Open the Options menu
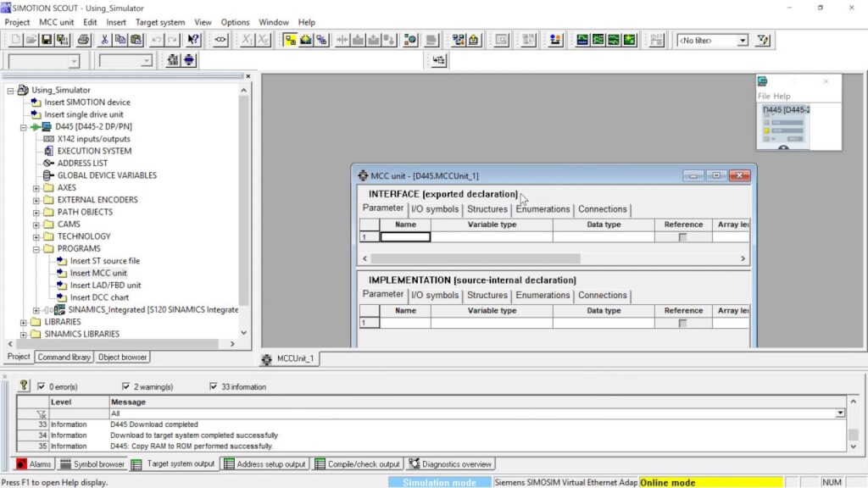The width and height of the screenshot is (868, 488). tap(235, 22)
